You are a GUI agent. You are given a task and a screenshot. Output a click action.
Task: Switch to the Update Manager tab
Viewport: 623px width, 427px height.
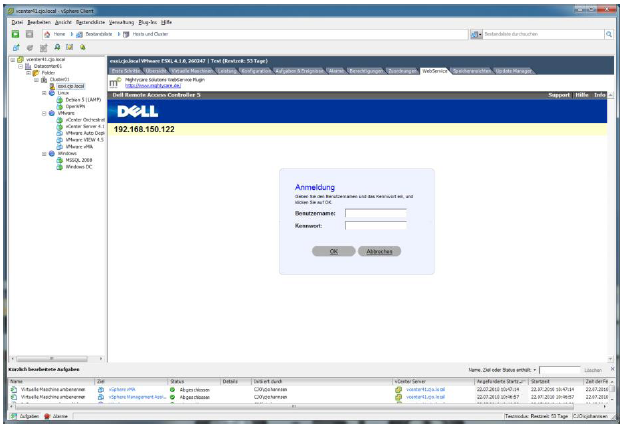(513, 71)
